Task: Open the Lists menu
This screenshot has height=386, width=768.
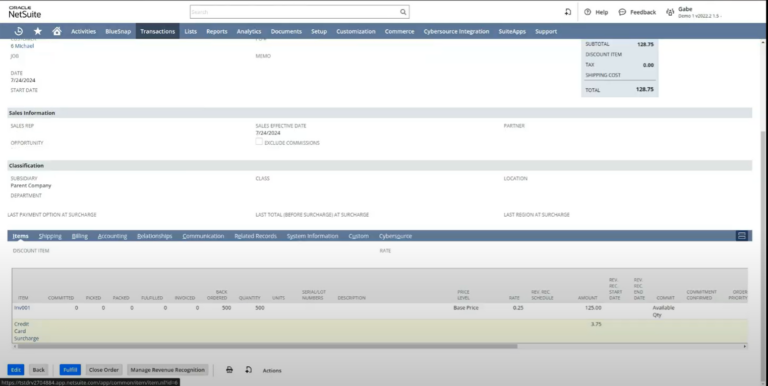Action: point(191,31)
